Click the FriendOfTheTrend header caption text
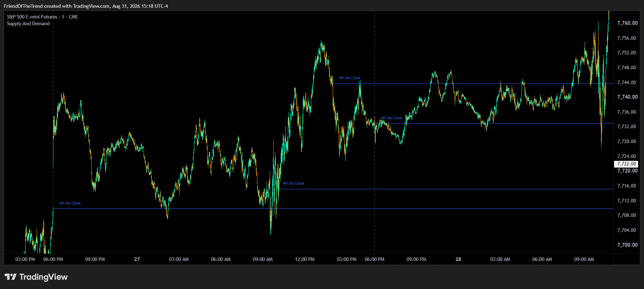The width and height of the screenshot is (644, 289). click(x=86, y=6)
